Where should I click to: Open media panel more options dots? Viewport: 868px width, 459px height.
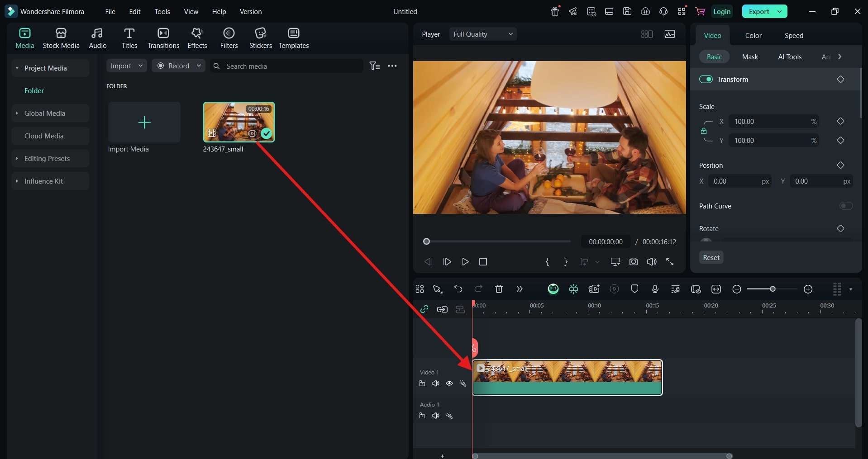click(392, 66)
